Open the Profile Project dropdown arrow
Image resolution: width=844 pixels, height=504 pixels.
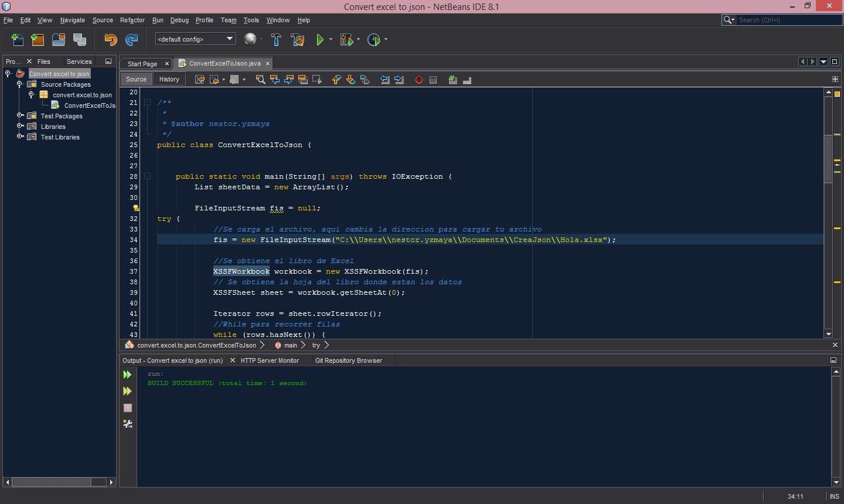point(386,40)
